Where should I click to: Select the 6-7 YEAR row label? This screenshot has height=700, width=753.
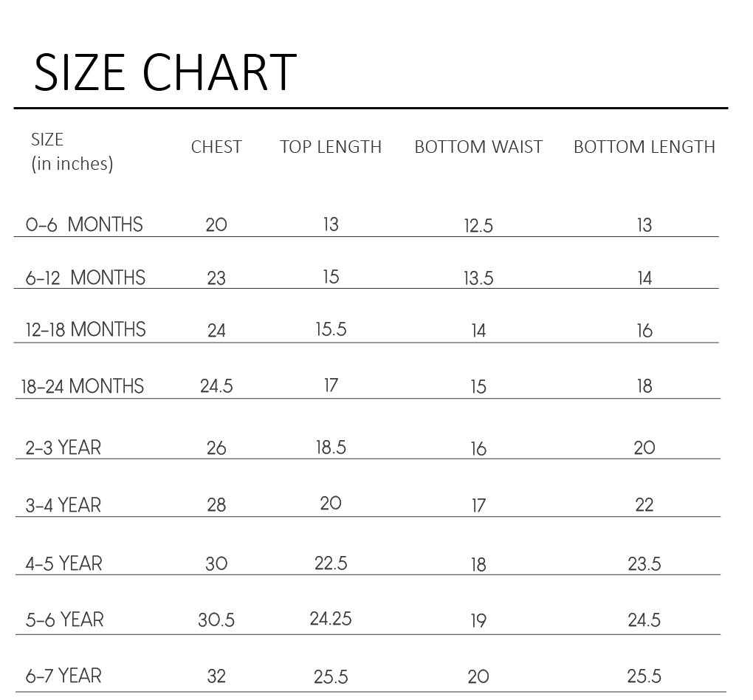click(x=63, y=675)
